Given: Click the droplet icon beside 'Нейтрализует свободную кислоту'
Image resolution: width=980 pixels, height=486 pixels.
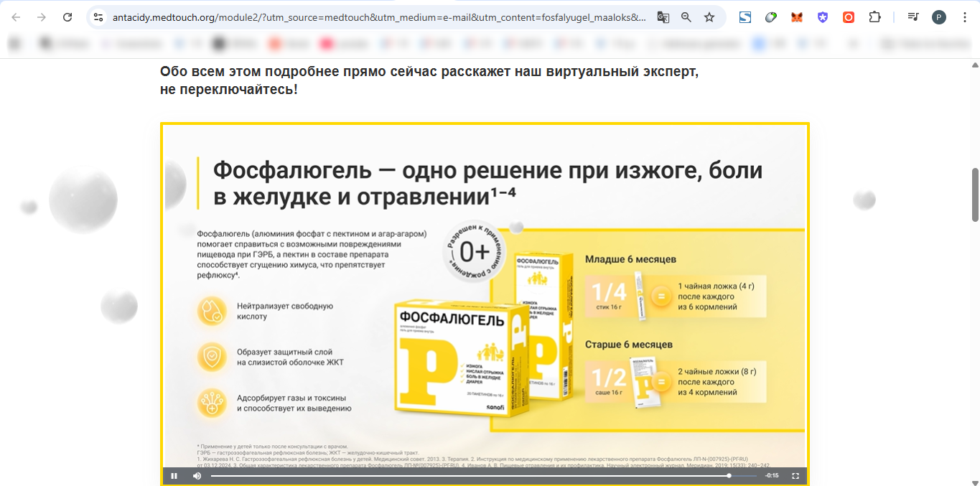Looking at the screenshot, I should click(212, 311).
